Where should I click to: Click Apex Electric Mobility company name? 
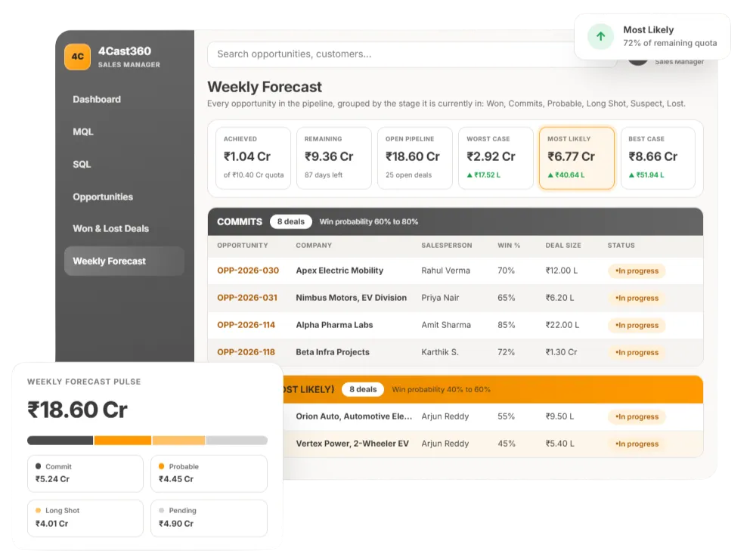[x=339, y=271]
